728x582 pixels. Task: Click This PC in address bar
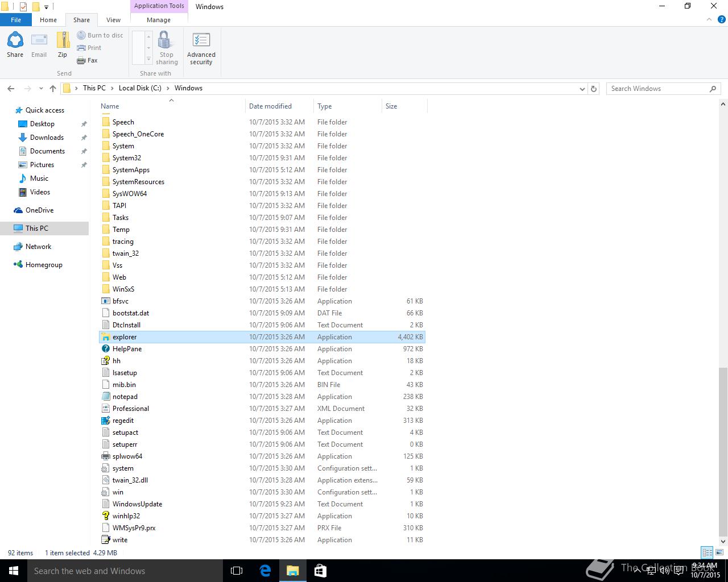coord(94,88)
